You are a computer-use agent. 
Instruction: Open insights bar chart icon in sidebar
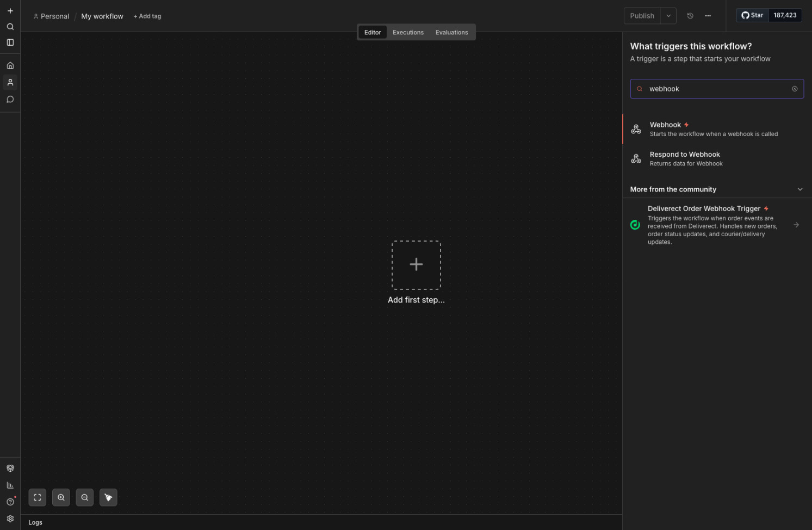point(10,485)
